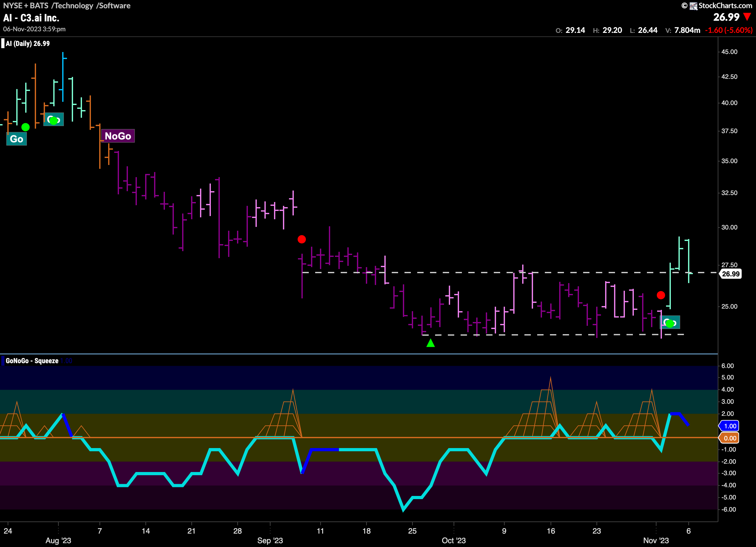The width and height of the screenshot is (756, 547).
Task: Click the red dot marker near Nov 1
Action: point(661,295)
